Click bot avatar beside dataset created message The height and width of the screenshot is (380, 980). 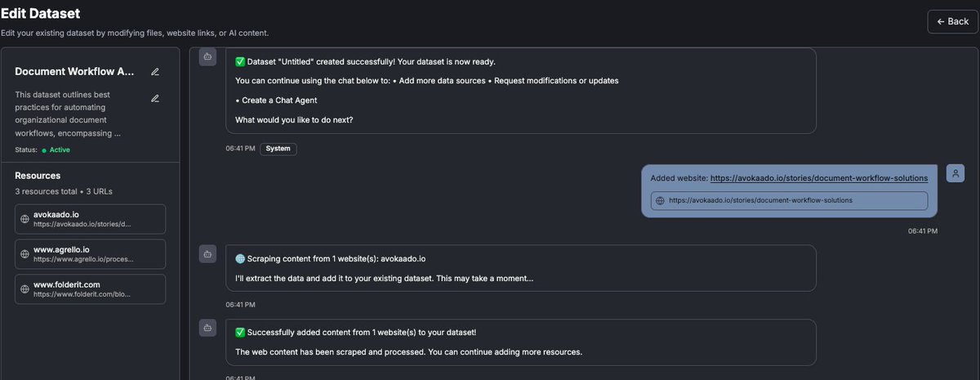tap(207, 57)
